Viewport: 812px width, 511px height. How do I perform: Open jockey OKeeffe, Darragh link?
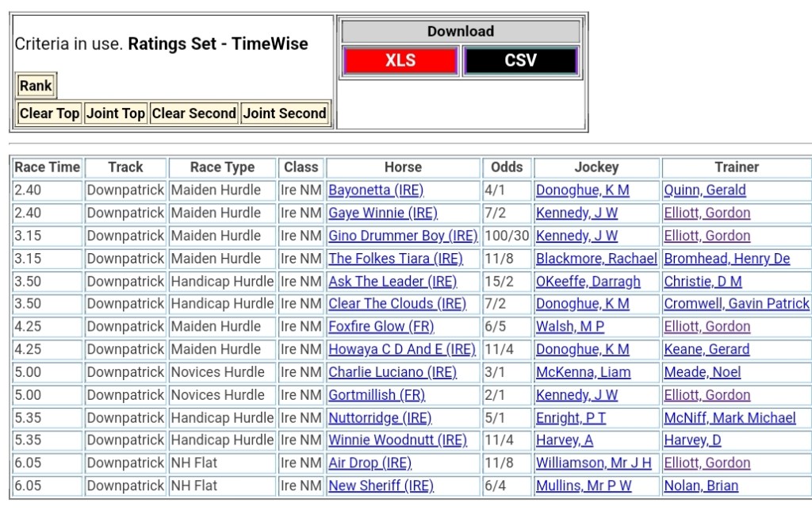coord(588,282)
